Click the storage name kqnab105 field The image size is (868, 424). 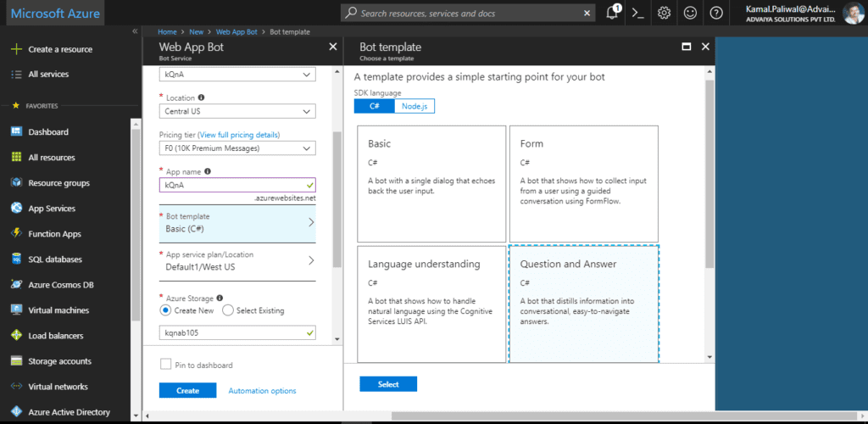tap(237, 332)
